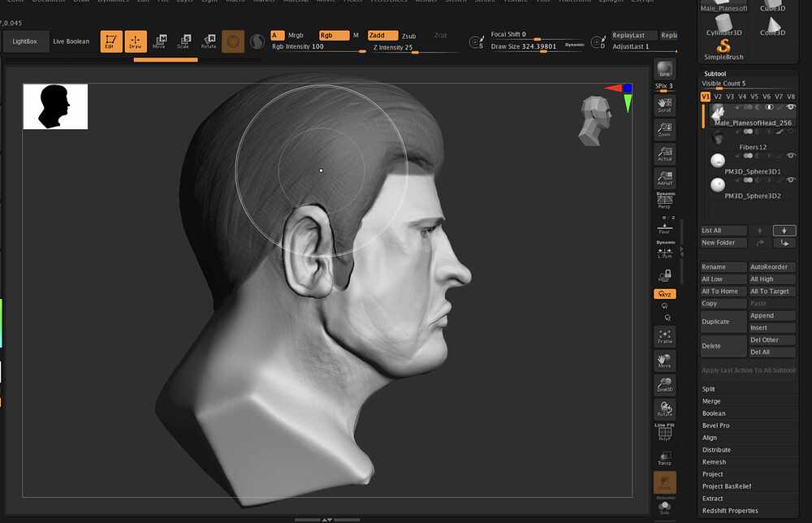Toggle Dynamic Persp perspective view

tap(664, 201)
